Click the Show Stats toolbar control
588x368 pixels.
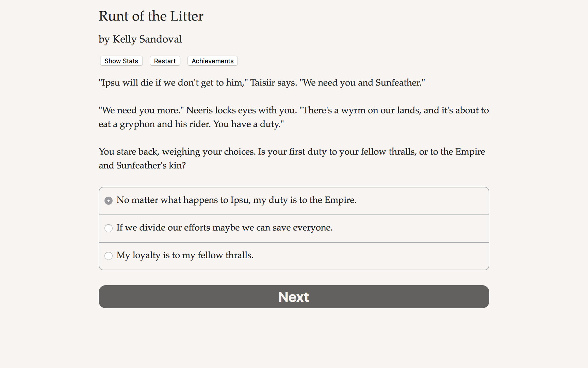click(121, 61)
